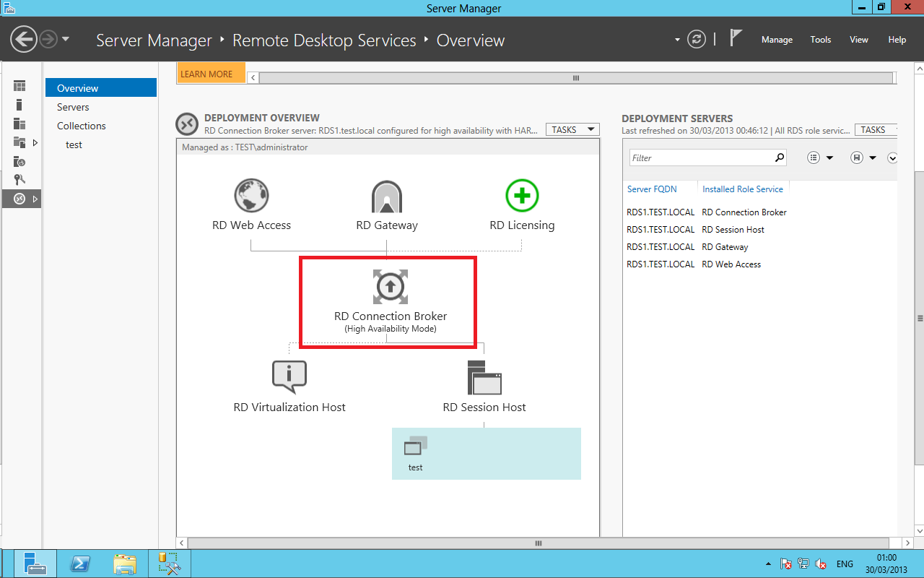The image size is (924, 578).
Task: Open the Notifications flag
Action: click(736, 38)
